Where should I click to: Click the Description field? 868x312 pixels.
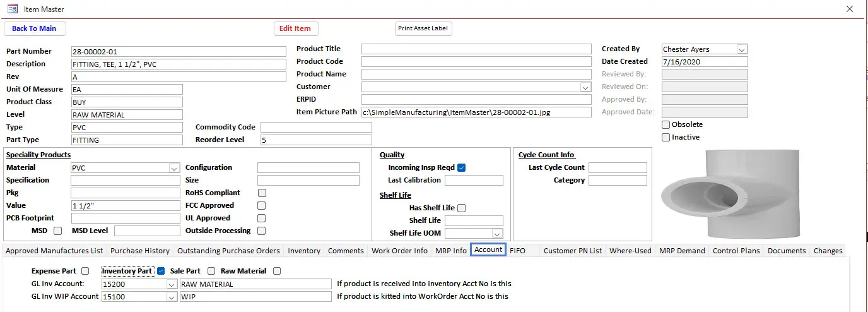(x=179, y=64)
